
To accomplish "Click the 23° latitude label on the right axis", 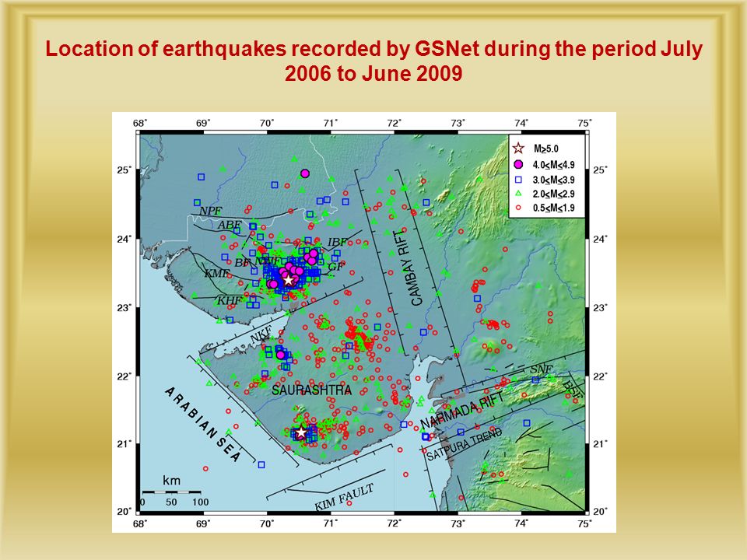I will click(x=600, y=308).
